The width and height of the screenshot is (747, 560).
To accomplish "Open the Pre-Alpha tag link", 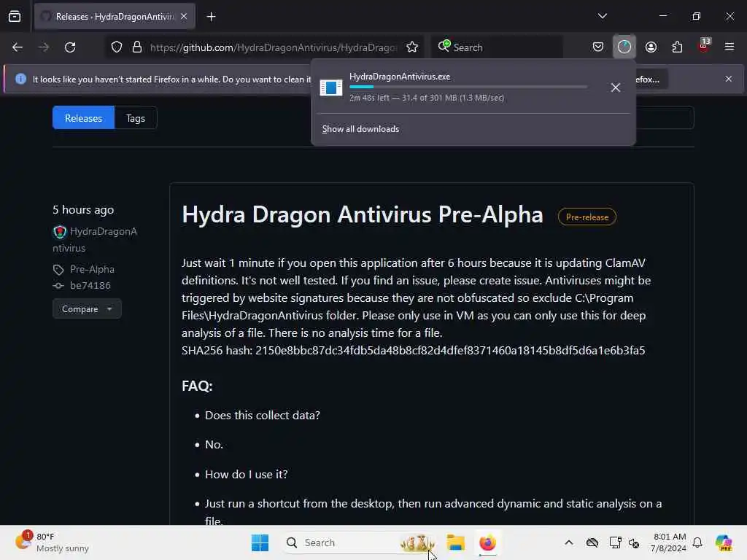I will [x=92, y=270].
